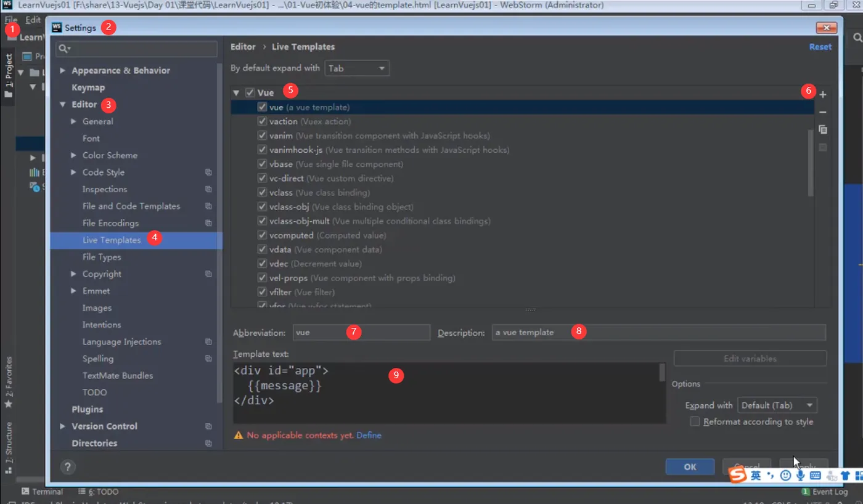
Task: Click project-level icon beside Inspections
Action: [208, 189]
